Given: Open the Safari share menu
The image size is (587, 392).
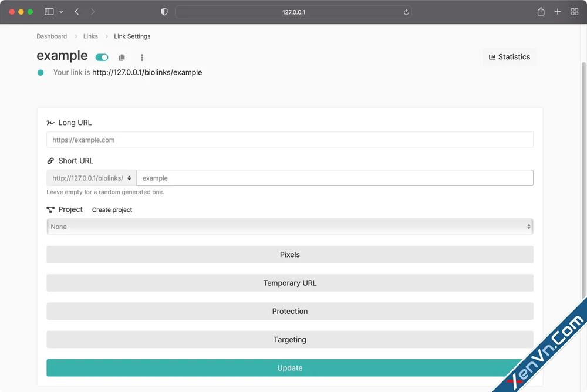Looking at the screenshot, I should pyautogui.click(x=541, y=12).
